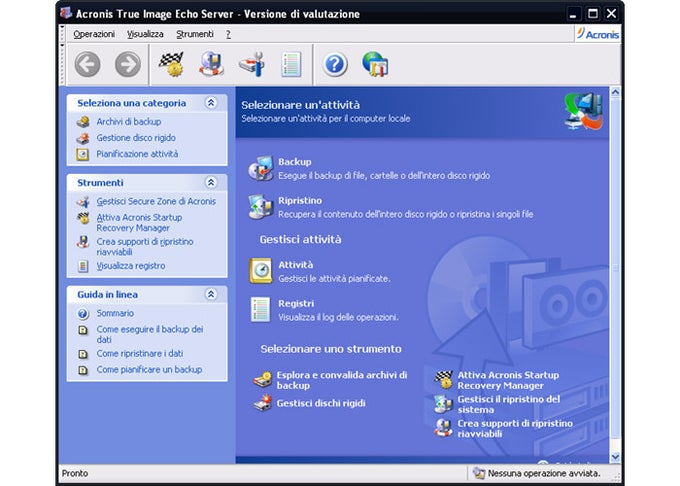Collapse the Strumenti sidebar panel

(211, 183)
